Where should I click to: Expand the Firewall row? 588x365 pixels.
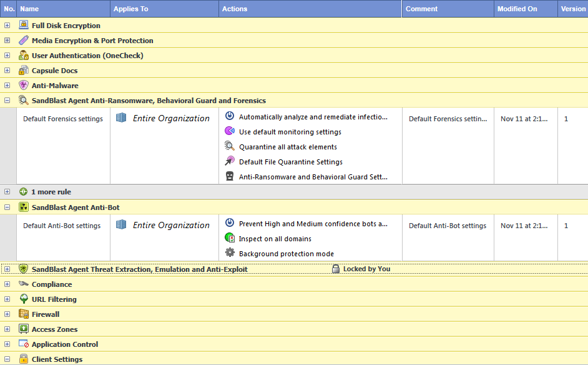[x=7, y=314]
